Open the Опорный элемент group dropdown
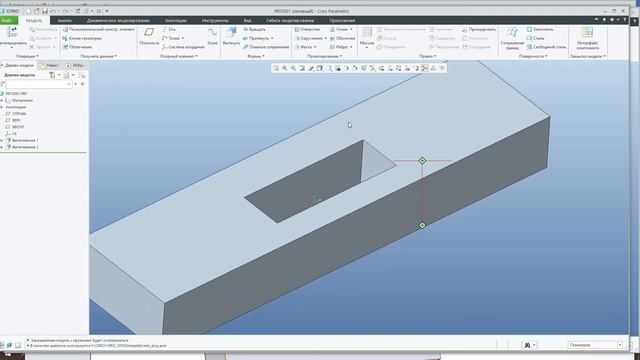 179,56
